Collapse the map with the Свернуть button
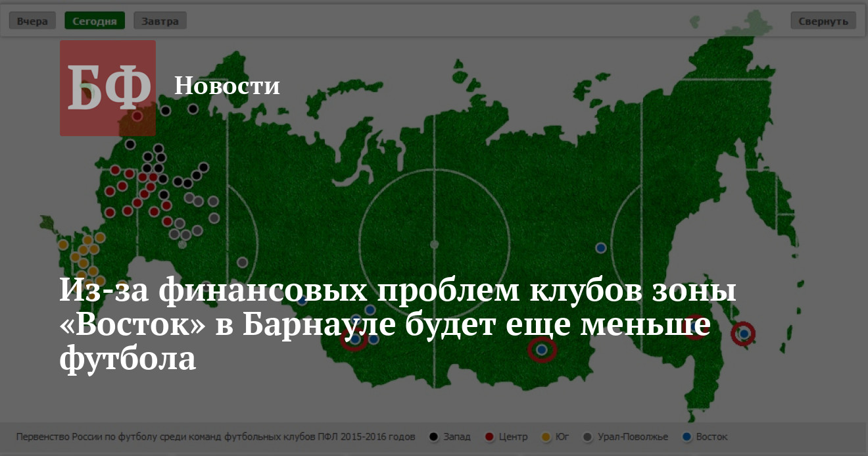This screenshot has height=456, width=868. coord(823,21)
